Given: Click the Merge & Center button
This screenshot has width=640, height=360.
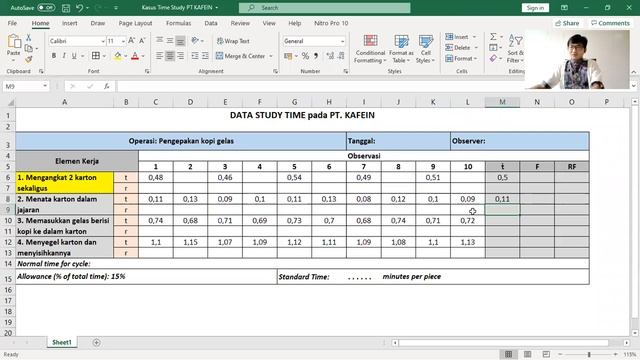Looking at the screenshot, I should coord(241,56).
